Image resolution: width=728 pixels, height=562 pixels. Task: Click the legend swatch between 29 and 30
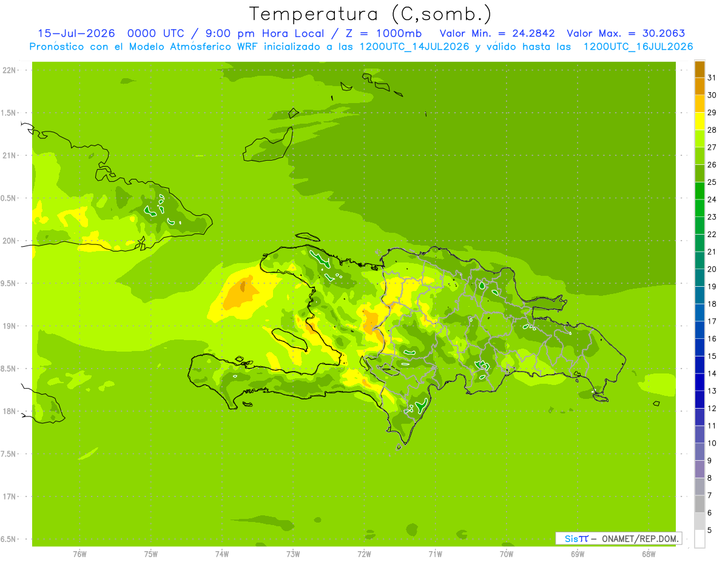699,104
